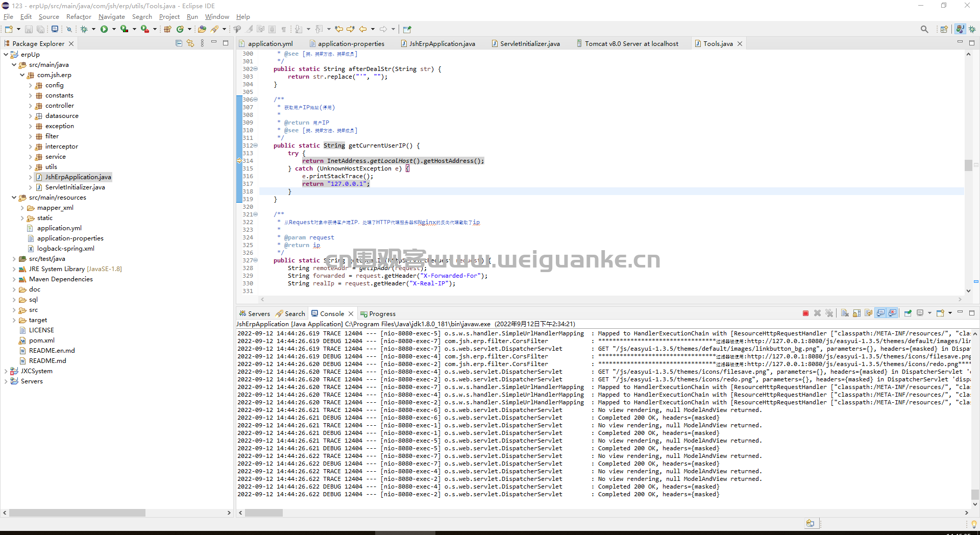Click the Word Wrap console icon
This screenshot has width=980, height=535.
pos(869,313)
